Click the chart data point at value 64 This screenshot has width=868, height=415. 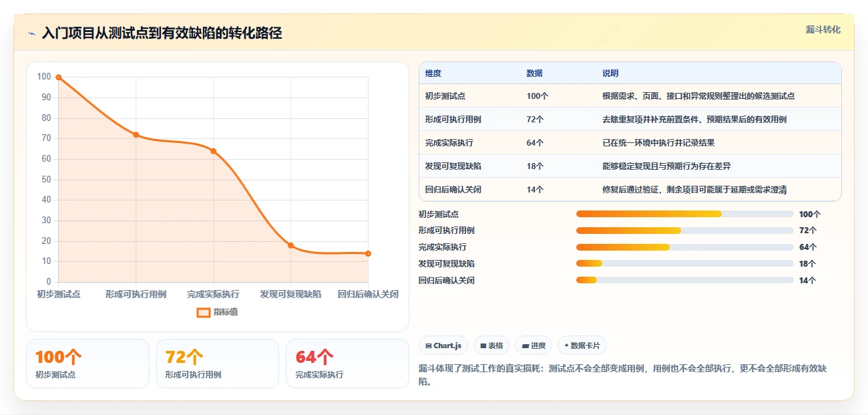point(213,151)
